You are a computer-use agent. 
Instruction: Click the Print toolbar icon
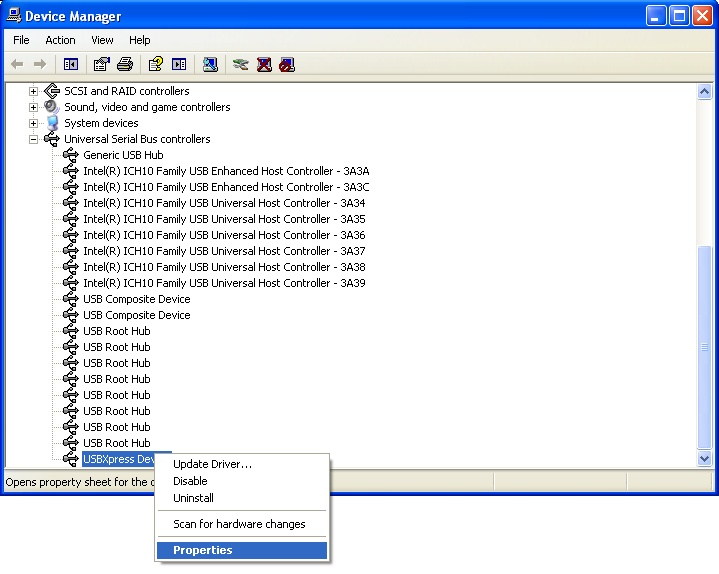(125, 64)
